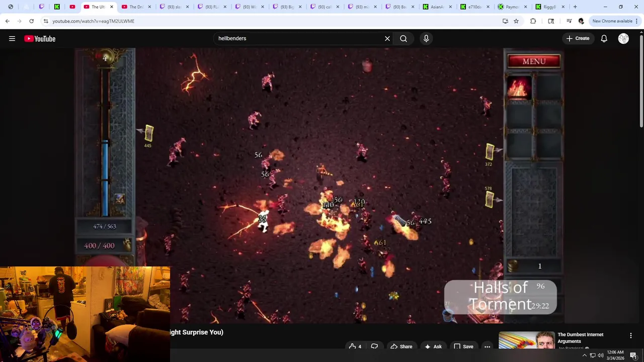Go to the YouTube home logo
This screenshot has height=362, width=644.
tap(40, 39)
